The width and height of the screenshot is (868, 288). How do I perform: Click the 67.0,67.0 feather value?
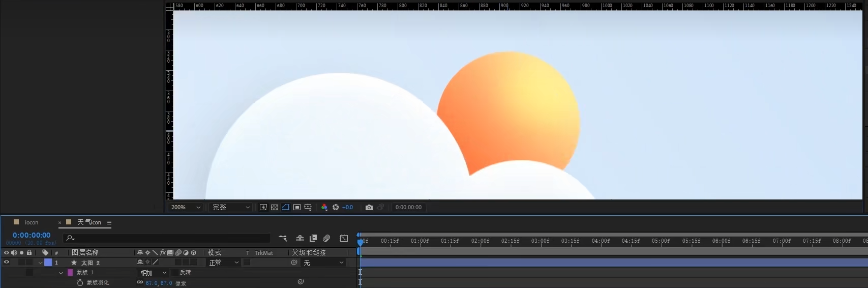159,283
